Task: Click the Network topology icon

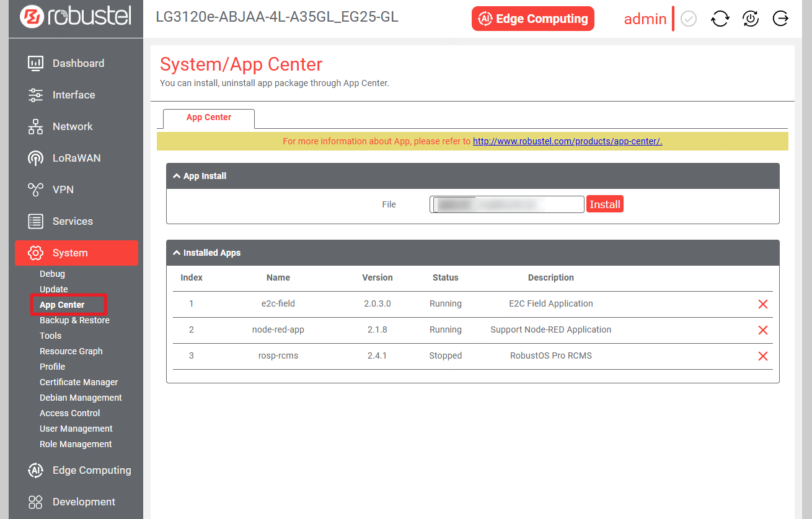Action: coord(35,126)
